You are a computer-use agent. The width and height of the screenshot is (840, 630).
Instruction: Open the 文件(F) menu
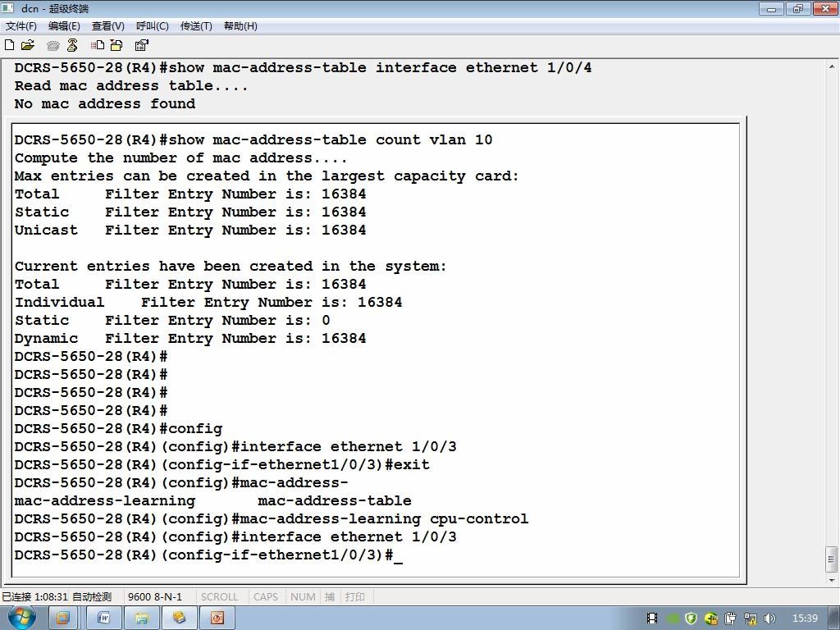click(21, 26)
